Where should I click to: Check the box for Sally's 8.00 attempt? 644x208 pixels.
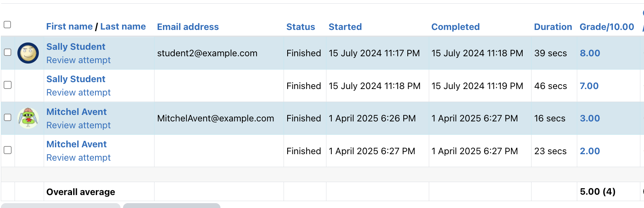click(x=7, y=52)
